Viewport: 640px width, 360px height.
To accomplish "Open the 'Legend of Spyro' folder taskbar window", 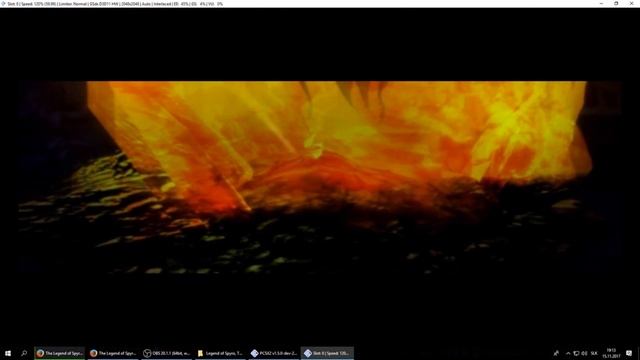I will click(x=220, y=353).
